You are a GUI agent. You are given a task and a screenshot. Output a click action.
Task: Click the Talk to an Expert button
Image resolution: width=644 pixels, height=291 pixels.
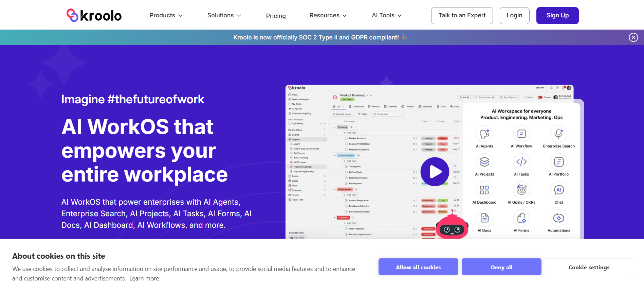(462, 16)
